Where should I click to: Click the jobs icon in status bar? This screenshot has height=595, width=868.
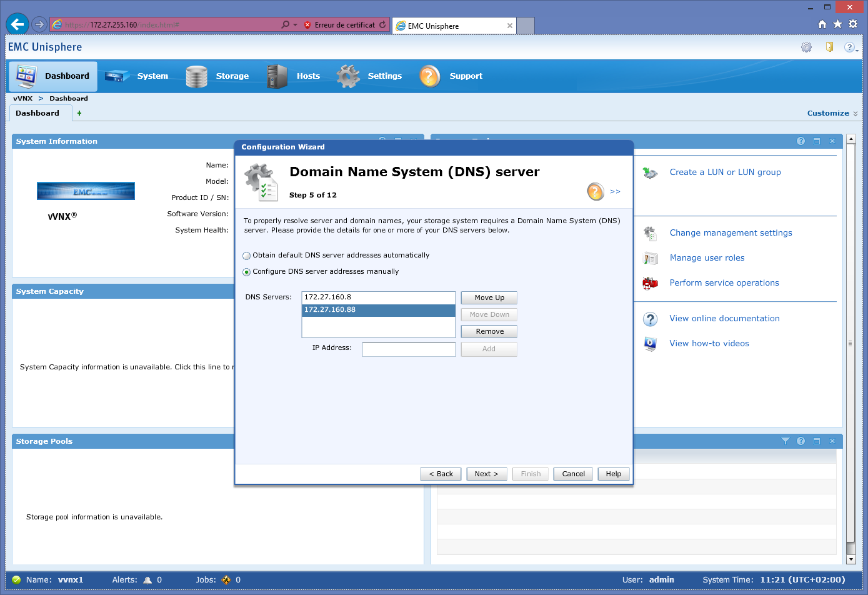click(226, 580)
